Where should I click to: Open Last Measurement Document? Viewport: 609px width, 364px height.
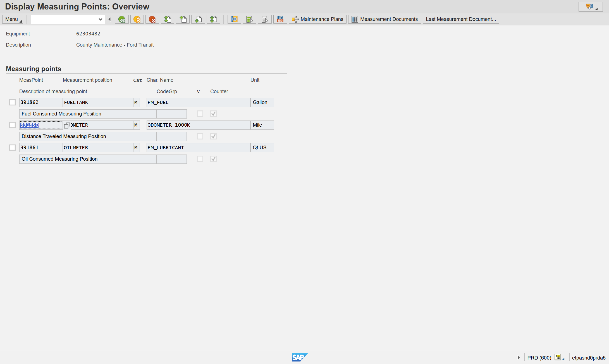461,19
